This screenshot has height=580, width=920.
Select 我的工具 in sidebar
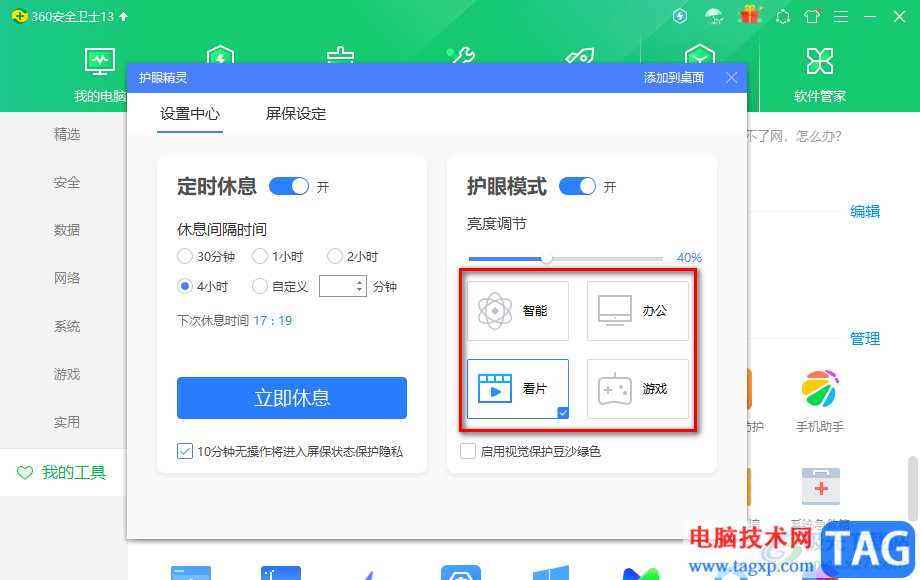pos(63,473)
